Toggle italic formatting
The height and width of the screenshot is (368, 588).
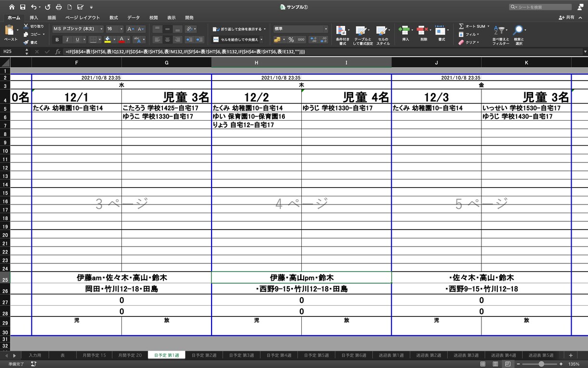click(x=67, y=40)
